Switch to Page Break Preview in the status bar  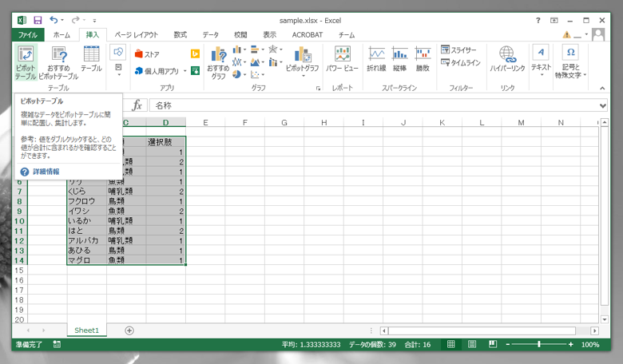(493, 345)
